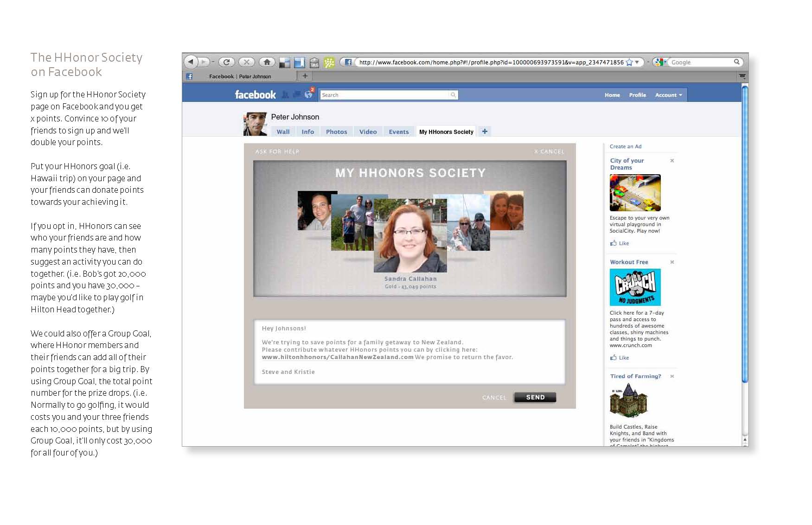This screenshot has width=812, height=525.
Task: Click the Sandra Callahan name caption
Action: pyautogui.click(x=410, y=279)
